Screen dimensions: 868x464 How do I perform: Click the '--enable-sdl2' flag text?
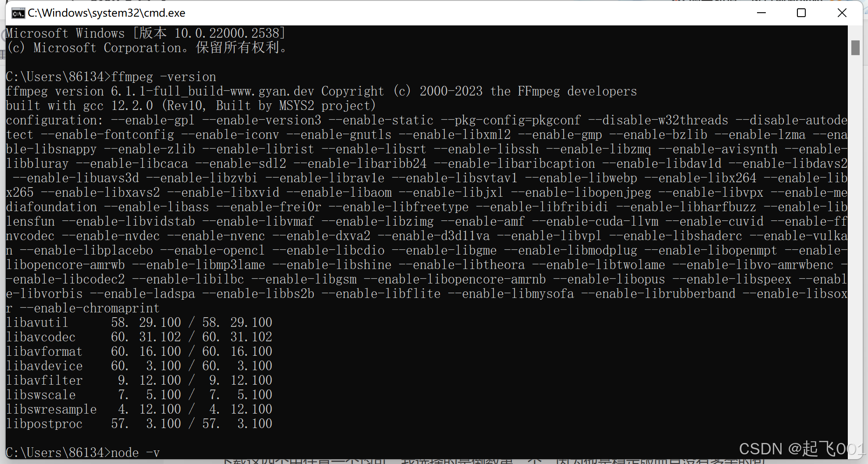240,163
